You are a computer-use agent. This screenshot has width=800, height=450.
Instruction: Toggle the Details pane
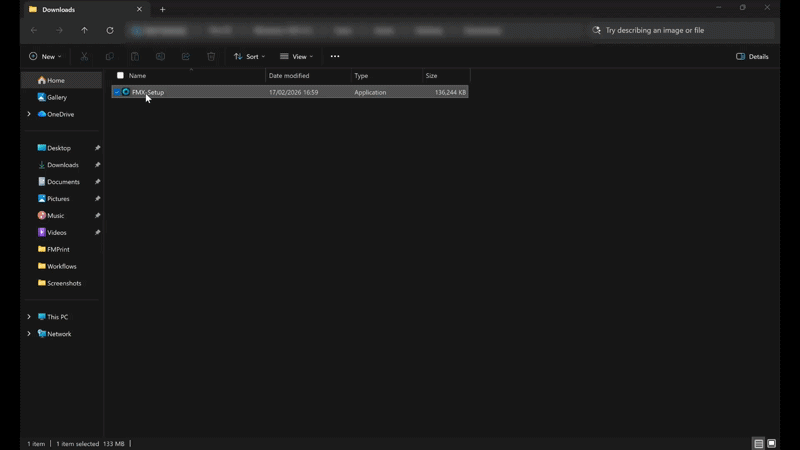point(752,57)
